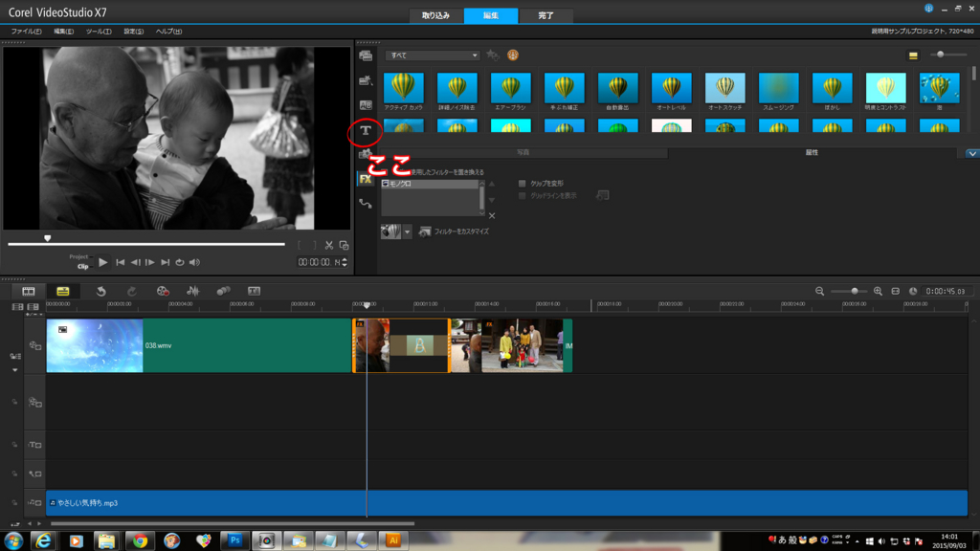Open the Sound Mixer icon

[x=192, y=291]
